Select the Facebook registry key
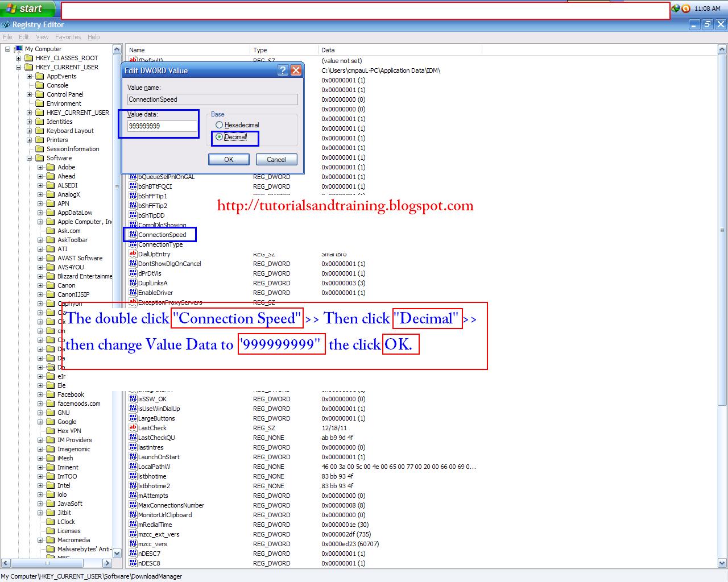The width and height of the screenshot is (728, 582). 71,394
